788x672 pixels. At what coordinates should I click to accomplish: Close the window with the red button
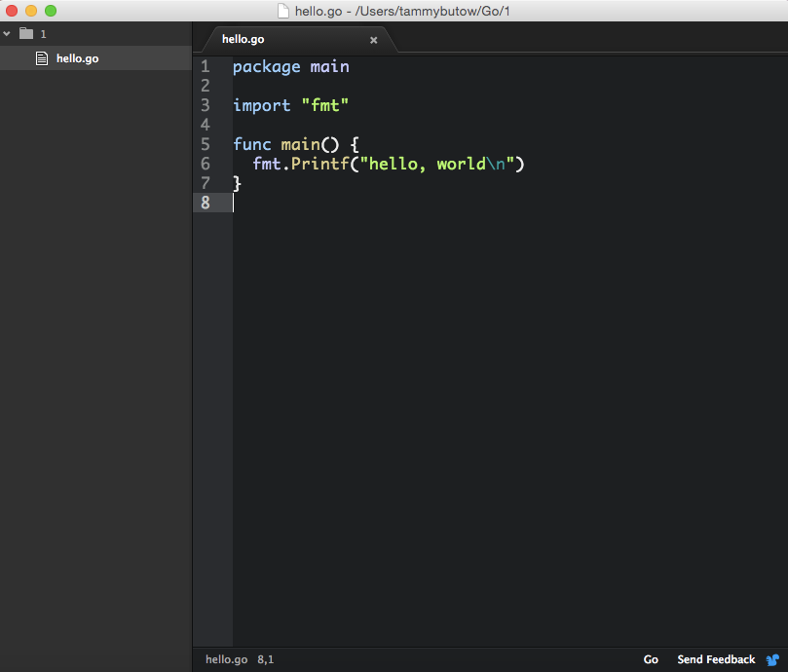pos(12,11)
